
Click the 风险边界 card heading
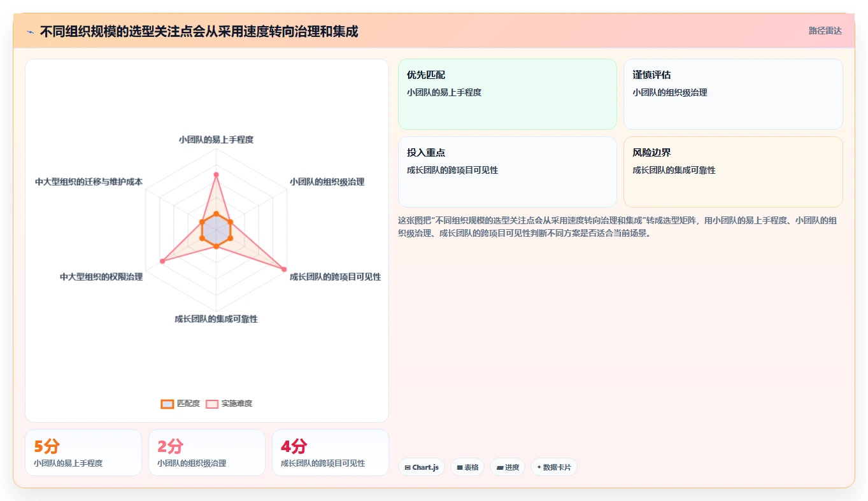[651, 153]
